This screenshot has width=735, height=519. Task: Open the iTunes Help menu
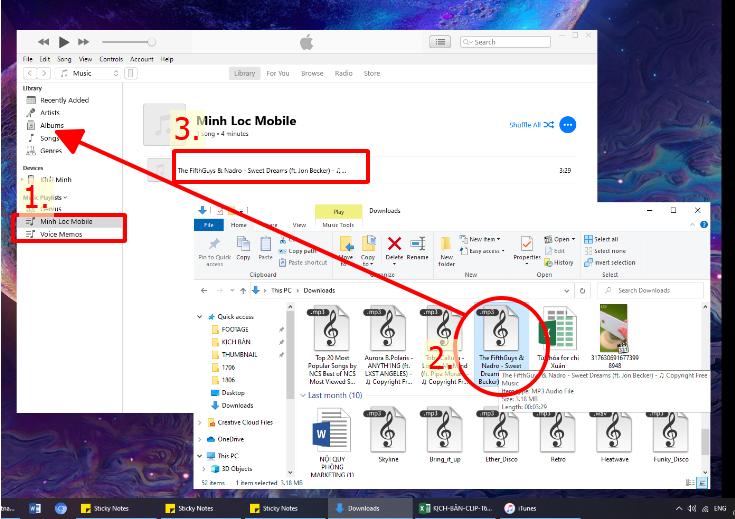pos(167,59)
